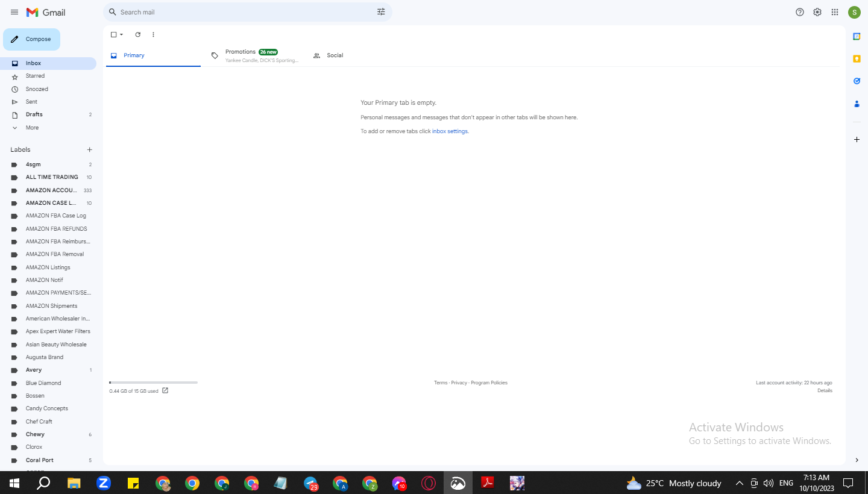Image resolution: width=868 pixels, height=494 pixels.
Task: Click the Gmail logo
Action: [x=46, y=12]
